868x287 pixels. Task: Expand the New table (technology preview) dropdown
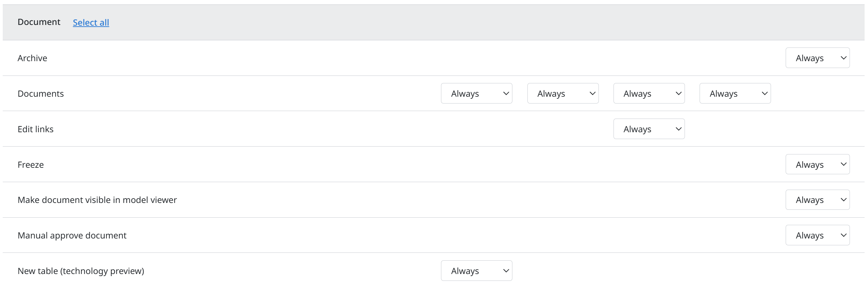tap(477, 271)
